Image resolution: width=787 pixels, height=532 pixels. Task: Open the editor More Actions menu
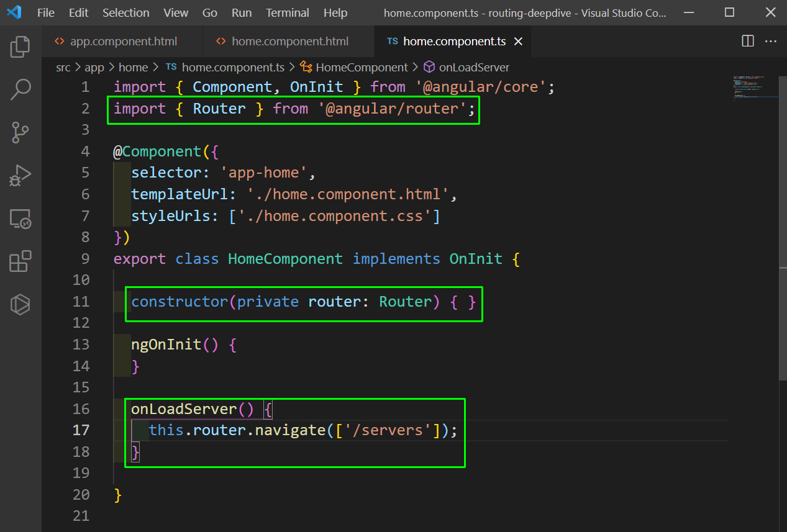click(771, 42)
